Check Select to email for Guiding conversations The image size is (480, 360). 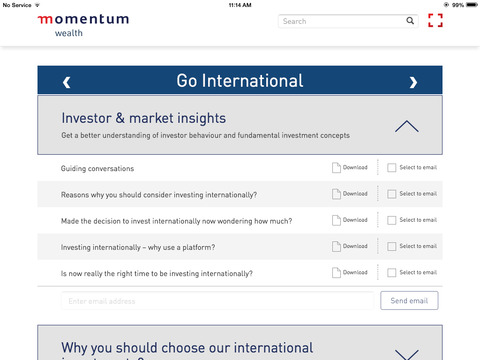pos(392,168)
